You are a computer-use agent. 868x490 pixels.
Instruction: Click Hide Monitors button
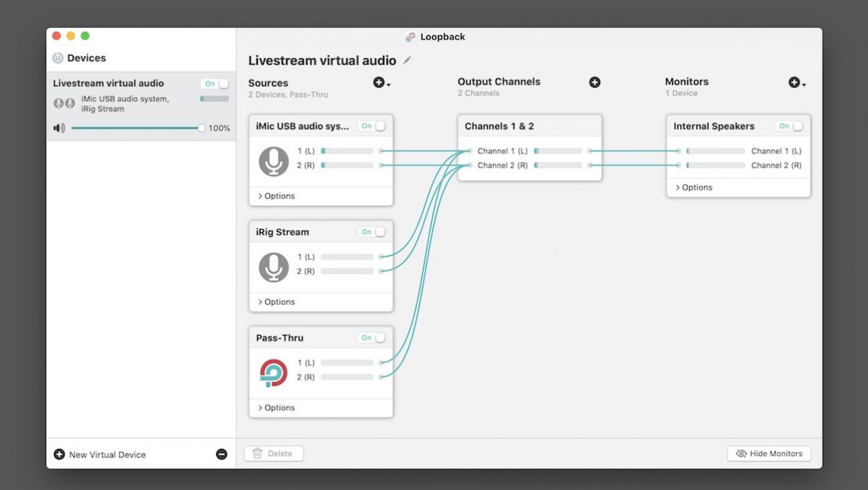click(769, 453)
